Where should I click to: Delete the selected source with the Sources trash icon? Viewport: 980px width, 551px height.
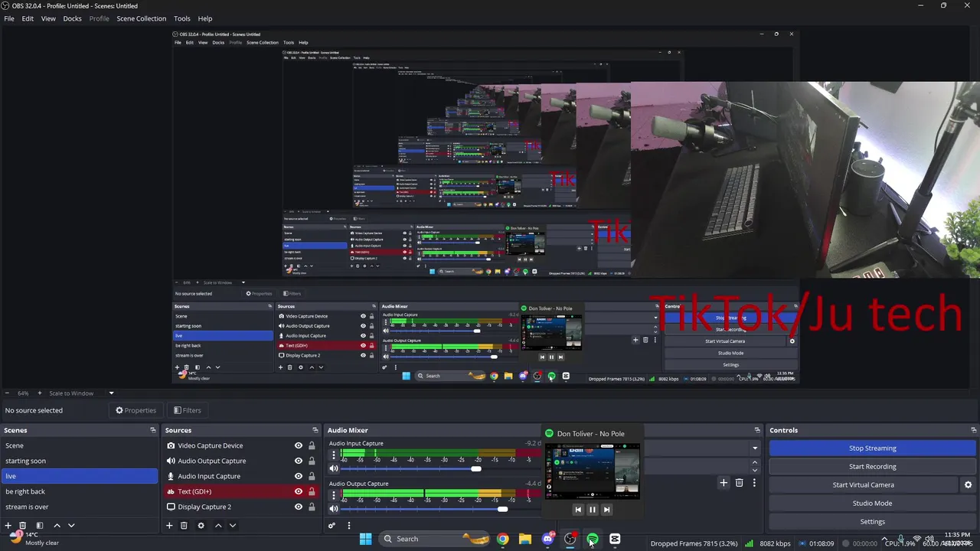coord(184,526)
